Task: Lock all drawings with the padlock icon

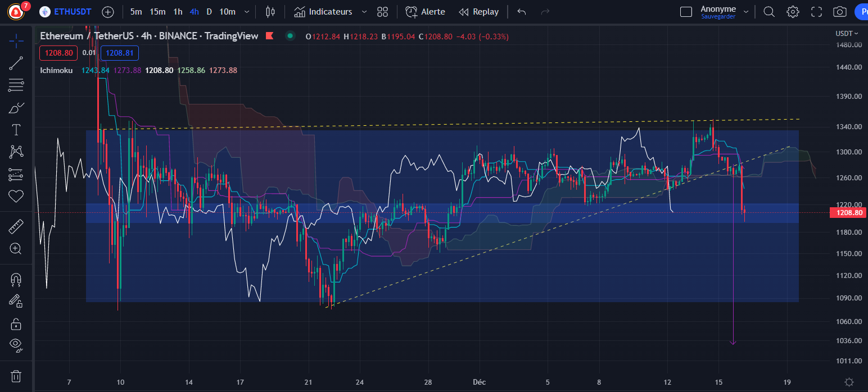Action: pos(16,323)
